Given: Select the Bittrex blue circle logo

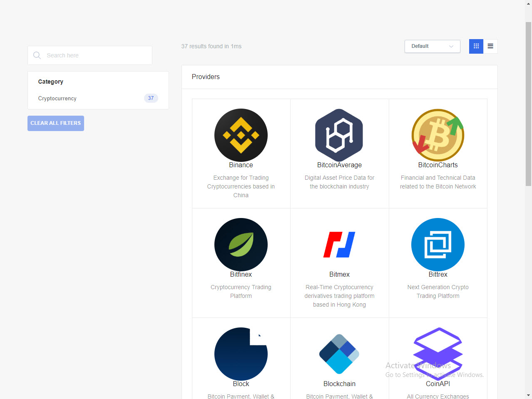Looking at the screenshot, I should click(x=438, y=245).
